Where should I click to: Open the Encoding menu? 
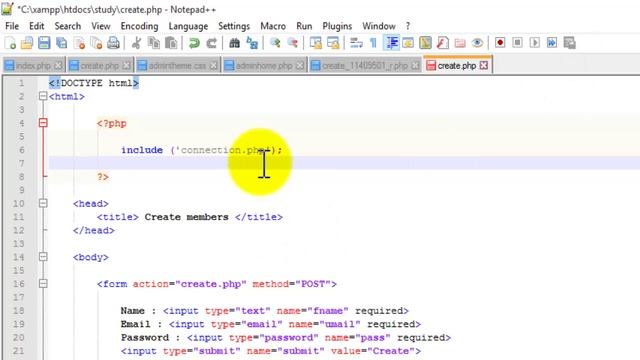click(x=139, y=26)
